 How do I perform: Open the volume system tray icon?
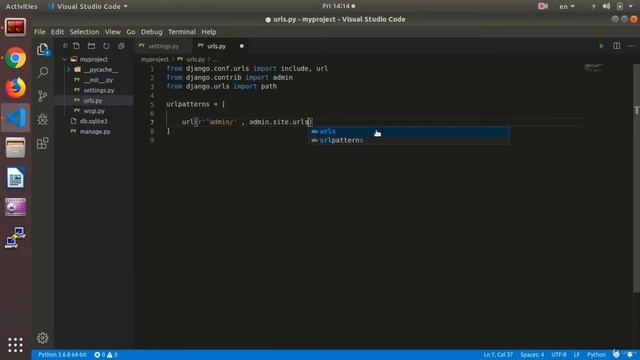coord(606,6)
